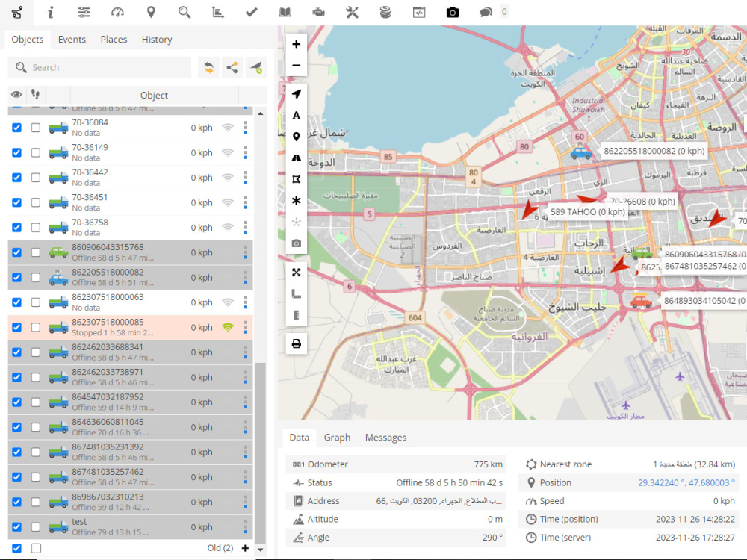Open the reports chart icon
Image resolution: width=747 pixels, height=560 pixels.
tap(217, 13)
